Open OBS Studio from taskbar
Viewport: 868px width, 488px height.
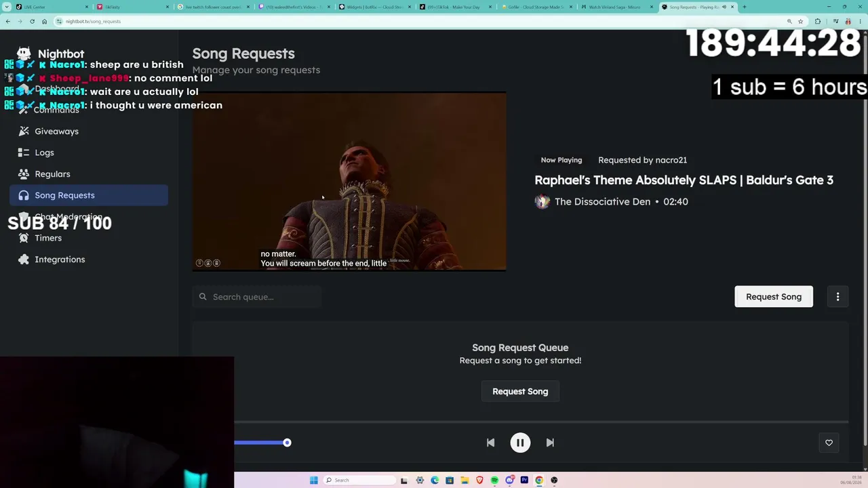pos(554,480)
